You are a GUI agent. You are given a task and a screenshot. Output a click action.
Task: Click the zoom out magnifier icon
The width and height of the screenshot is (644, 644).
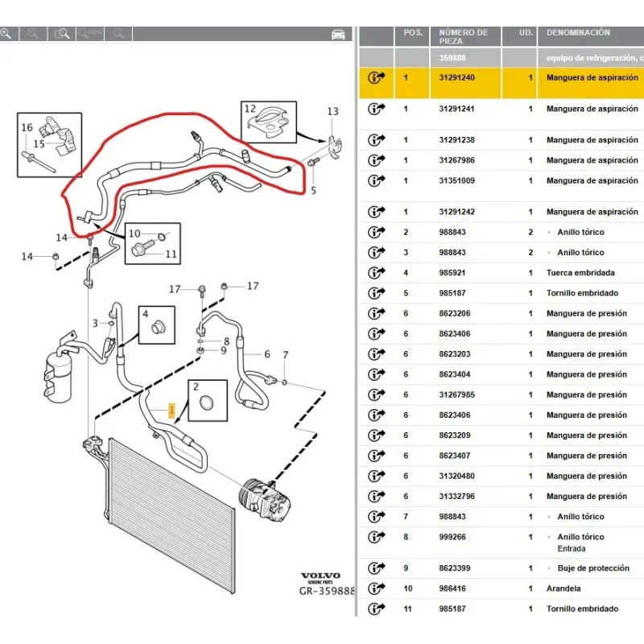(33, 34)
